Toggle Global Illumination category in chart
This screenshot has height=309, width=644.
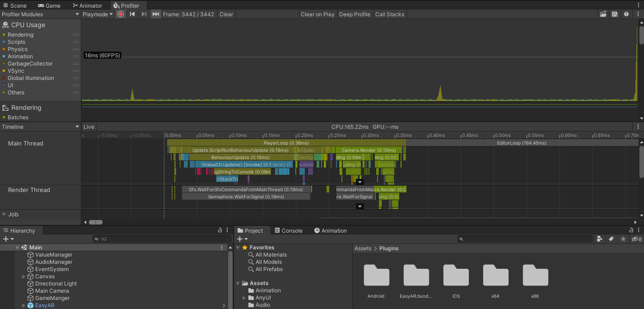4,78
